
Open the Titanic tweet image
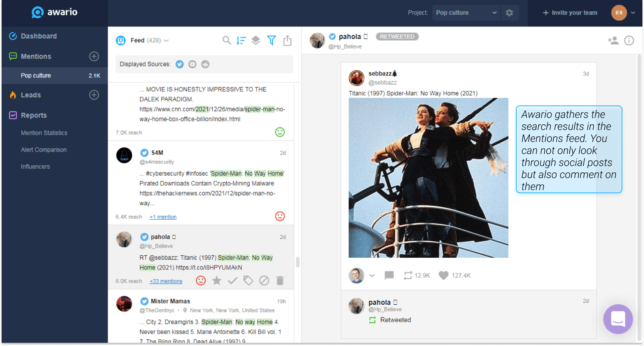[429, 178]
